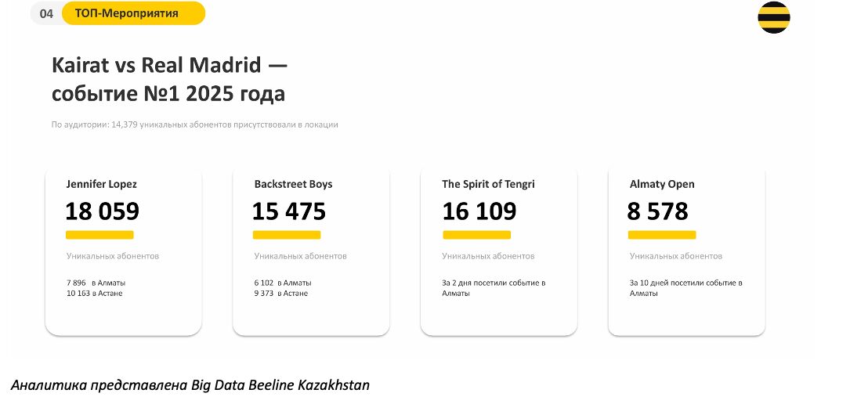Image resolution: width=868 pixels, height=404 pixels.
Task: Click the 04 slide number badge
Action: point(46,14)
